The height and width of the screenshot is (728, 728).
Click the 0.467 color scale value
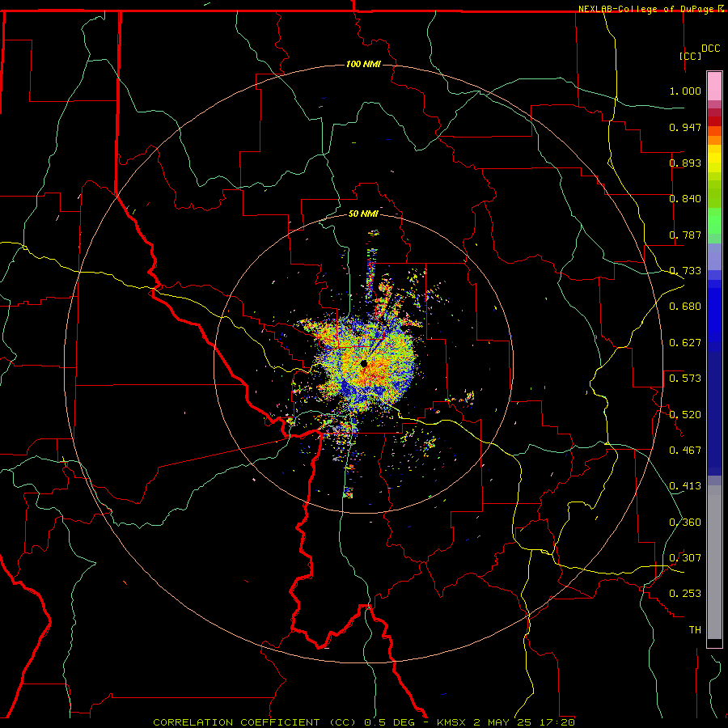685,451
